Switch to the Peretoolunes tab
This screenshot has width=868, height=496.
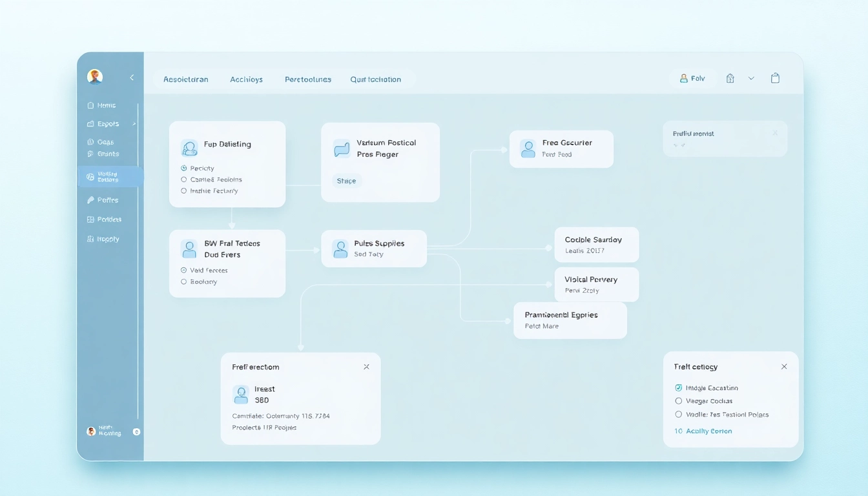(308, 79)
